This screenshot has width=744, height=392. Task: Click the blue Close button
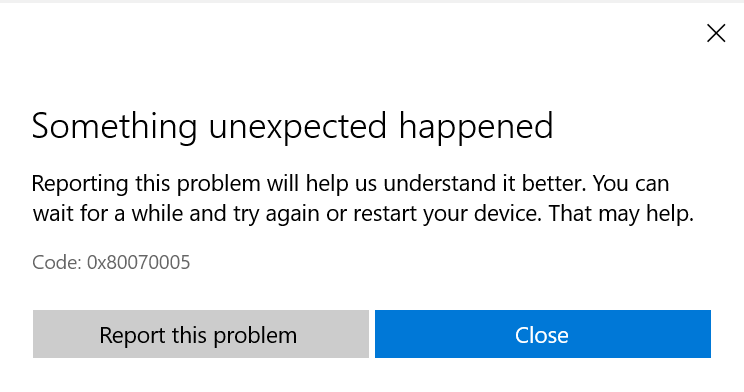click(x=543, y=334)
